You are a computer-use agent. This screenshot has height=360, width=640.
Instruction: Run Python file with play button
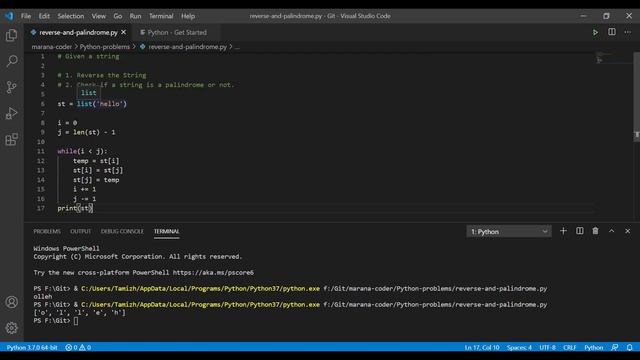(595, 32)
